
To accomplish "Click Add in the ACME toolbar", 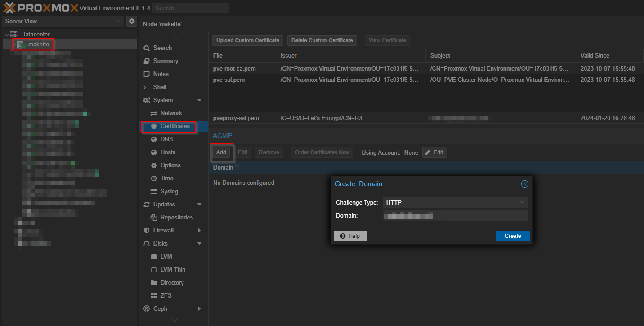I will (221, 152).
